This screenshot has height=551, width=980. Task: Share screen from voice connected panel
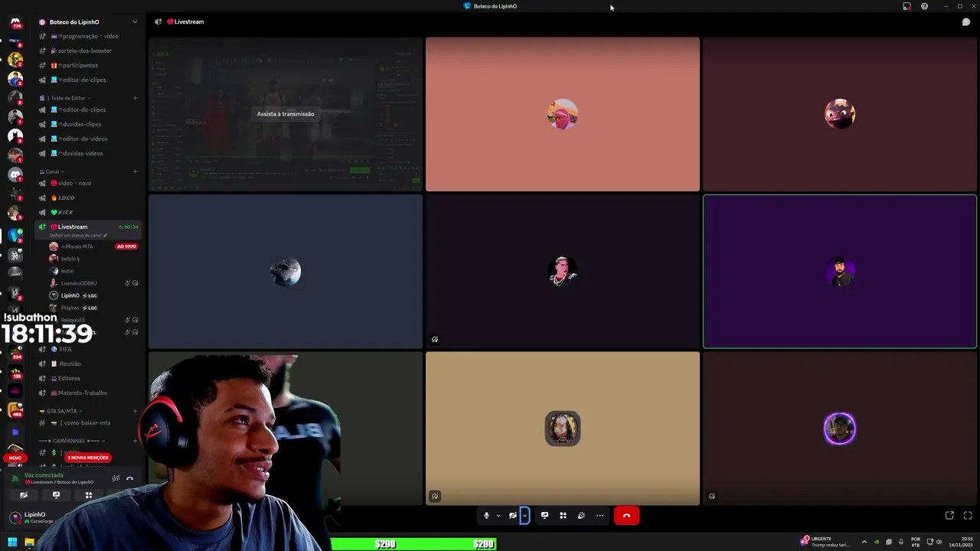tap(56, 495)
